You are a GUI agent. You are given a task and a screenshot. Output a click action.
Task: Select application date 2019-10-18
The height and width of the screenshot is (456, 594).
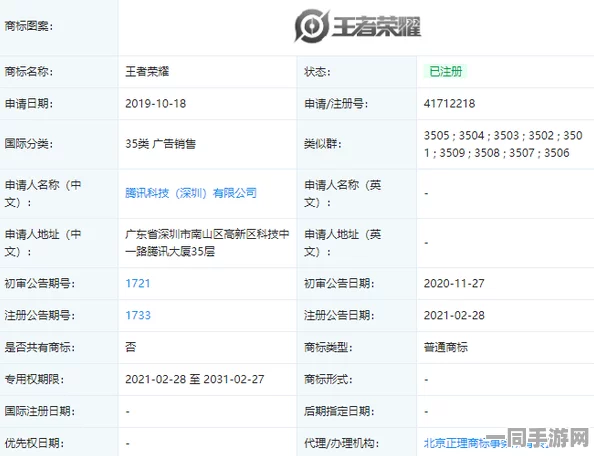(155, 104)
